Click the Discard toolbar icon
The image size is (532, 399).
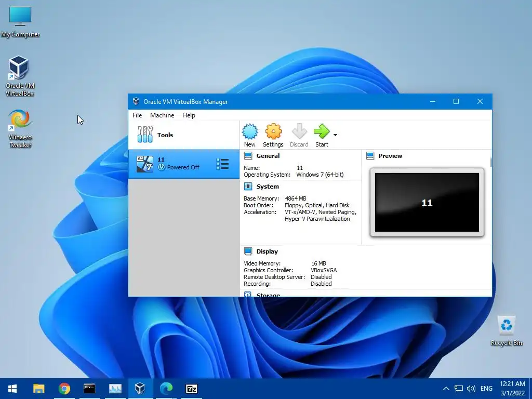point(299,131)
